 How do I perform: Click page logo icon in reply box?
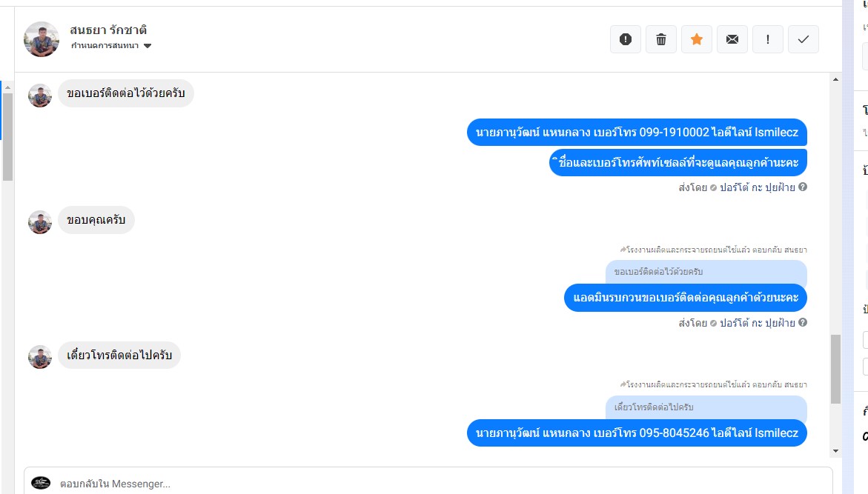tap(41, 483)
